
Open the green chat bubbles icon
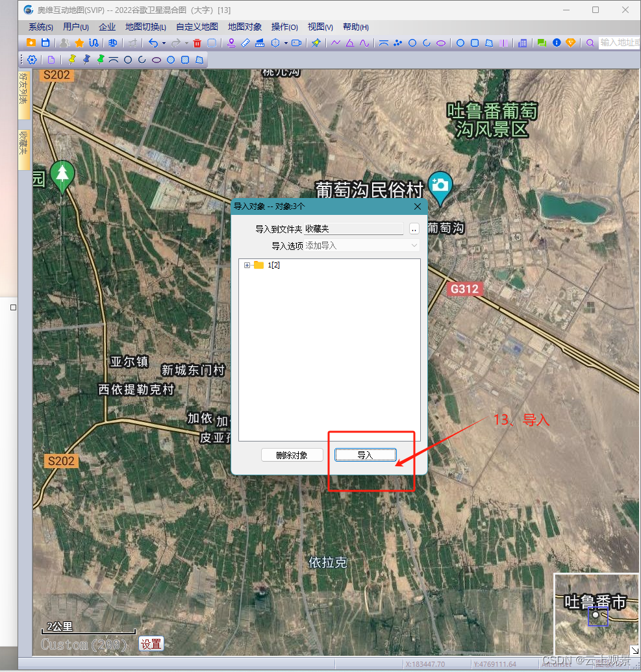(x=542, y=43)
